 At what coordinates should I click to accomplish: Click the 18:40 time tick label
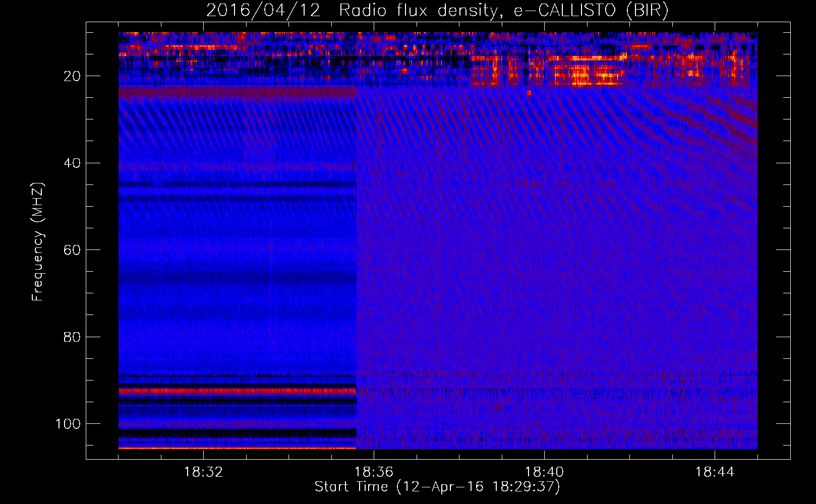point(544,472)
